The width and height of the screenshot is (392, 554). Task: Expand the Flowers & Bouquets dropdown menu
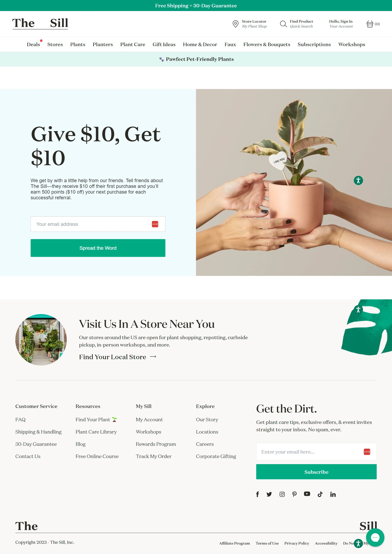267,44
